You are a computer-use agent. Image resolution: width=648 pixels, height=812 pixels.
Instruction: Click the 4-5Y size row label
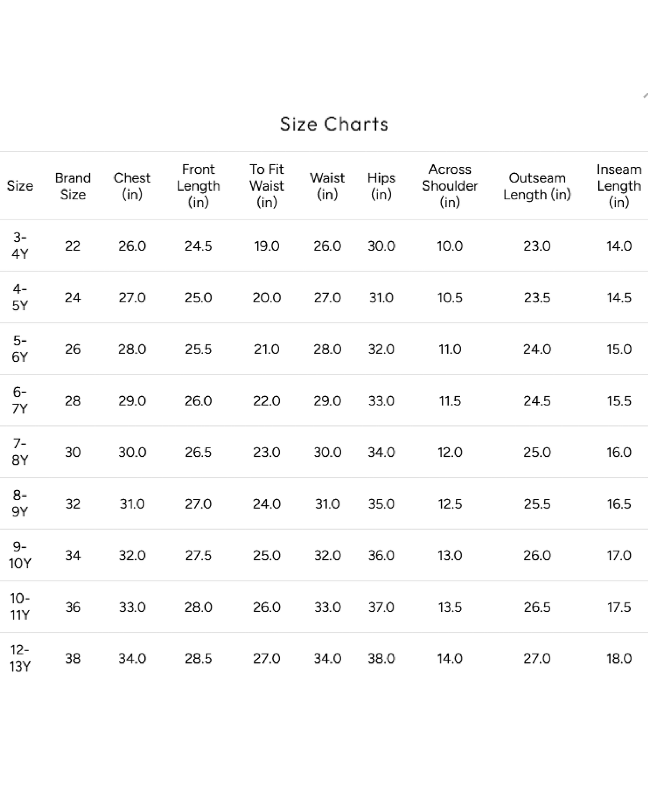20,297
